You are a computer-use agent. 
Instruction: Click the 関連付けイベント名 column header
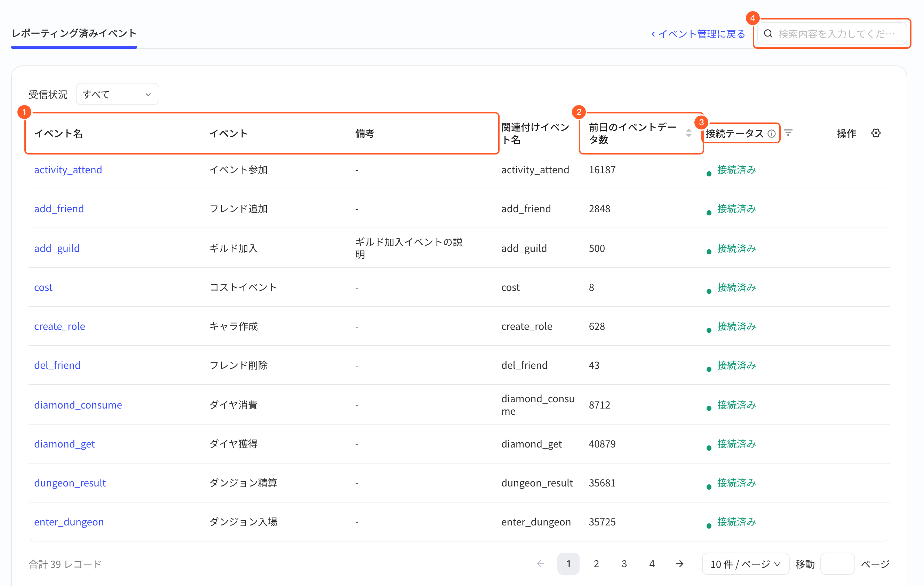(535, 133)
